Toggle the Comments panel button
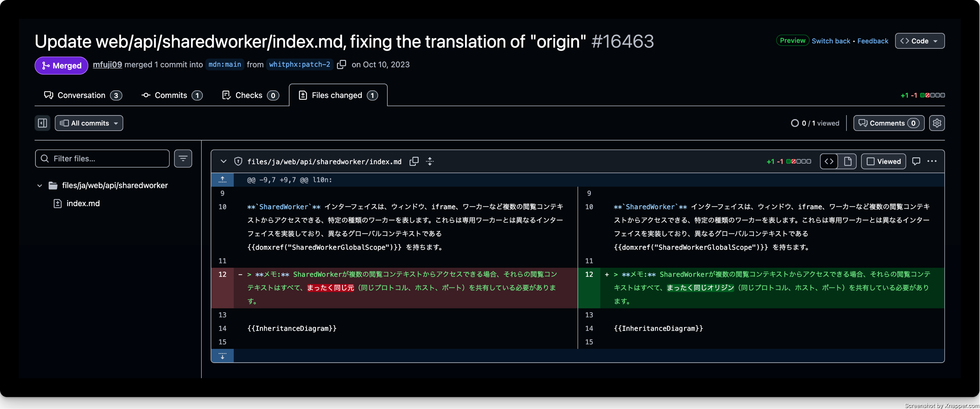Viewport: 980px width, 409px height. (889, 123)
